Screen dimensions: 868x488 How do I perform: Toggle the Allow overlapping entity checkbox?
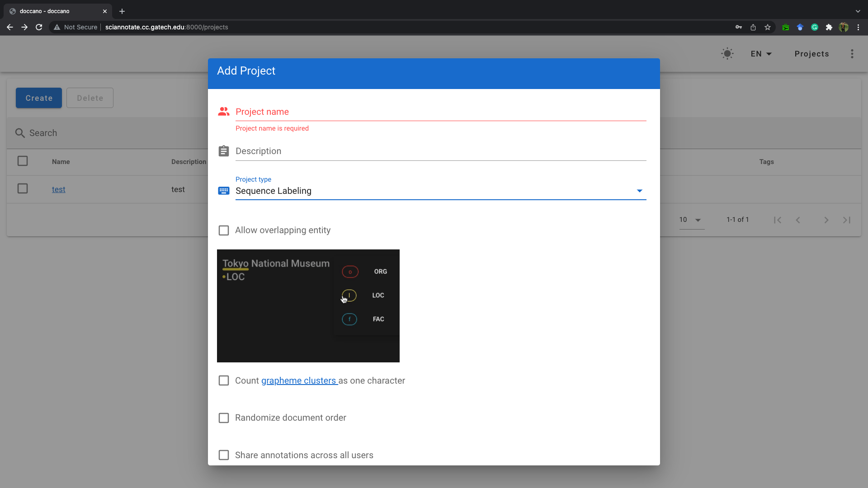[x=224, y=230]
